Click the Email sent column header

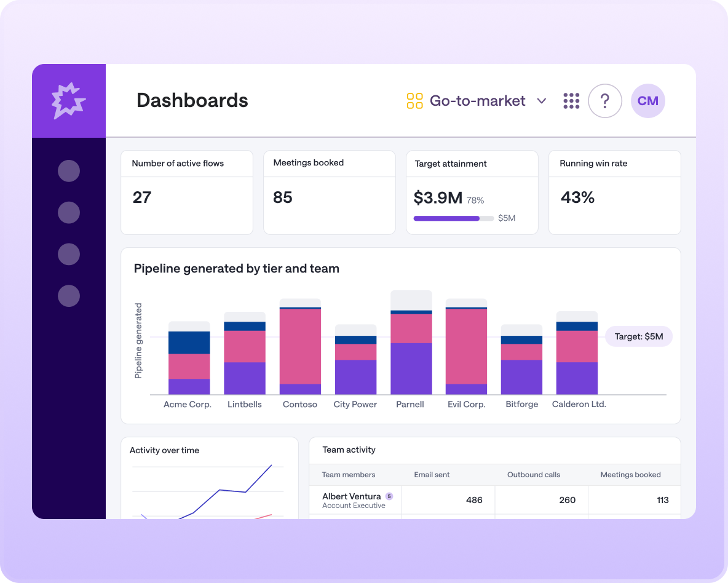click(x=432, y=475)
